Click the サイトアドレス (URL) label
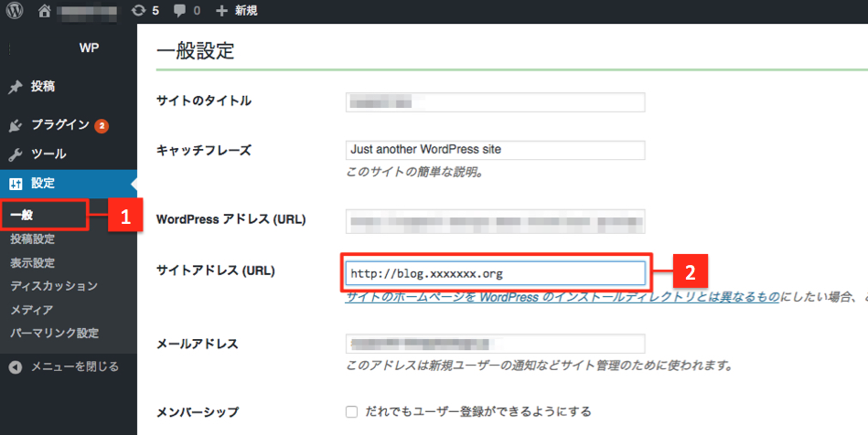This screenshot has height=435, width=868. 215,271
